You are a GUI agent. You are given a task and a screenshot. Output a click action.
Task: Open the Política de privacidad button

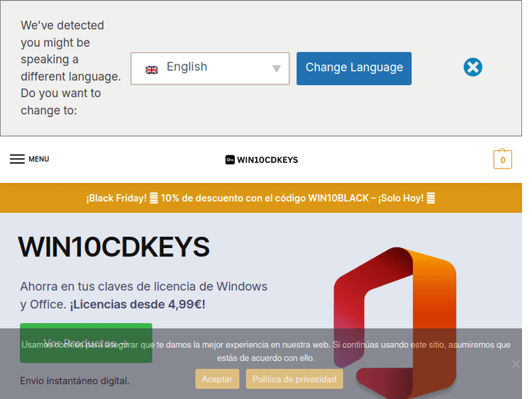click(294, 379)
